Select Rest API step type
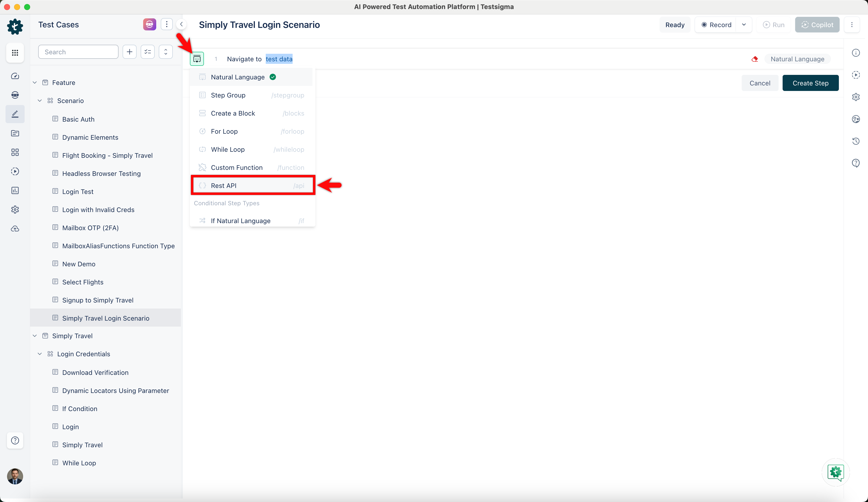This screenshot has height=502, width=868. (252, 185)
